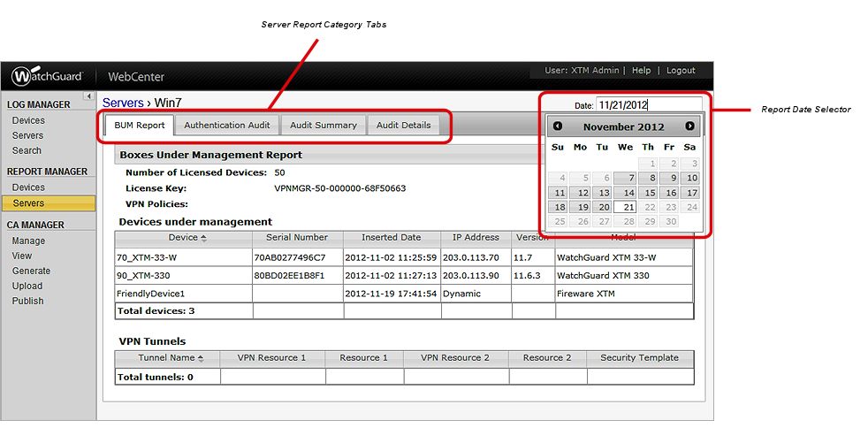Open Devices under Log Manager

point(28,120)
